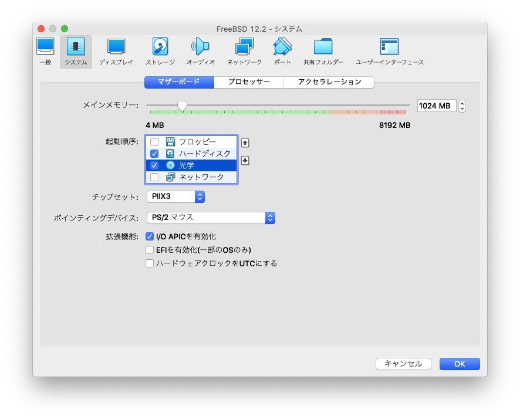Move boot item up with arrow button
The height and width of the screenshot is (420, 520).
245,143
